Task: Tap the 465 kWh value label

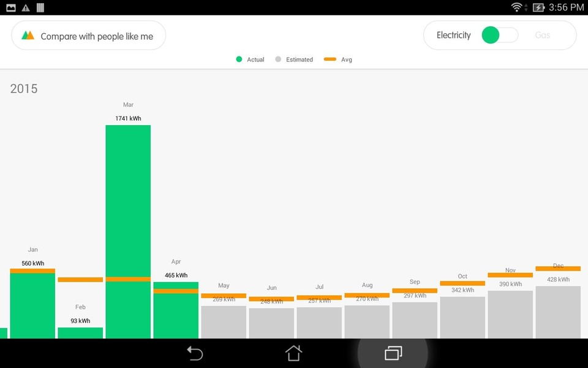Action: click(176, 275)
